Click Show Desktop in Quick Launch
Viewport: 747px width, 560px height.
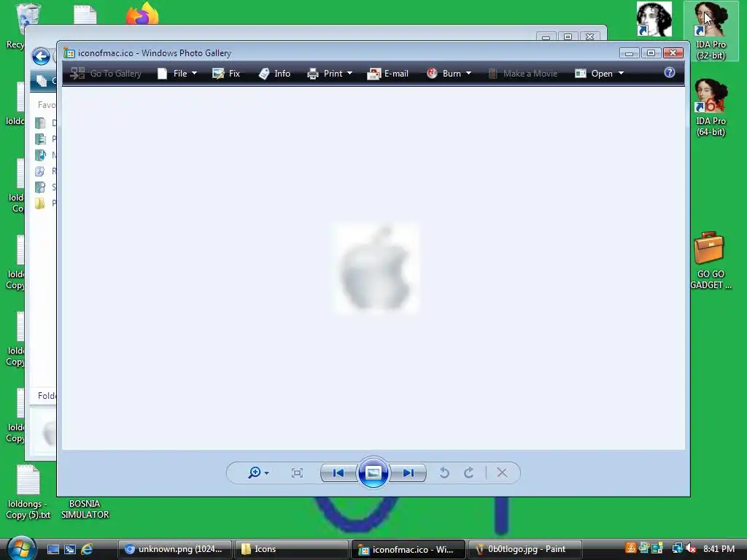click(x=53, y=550)
